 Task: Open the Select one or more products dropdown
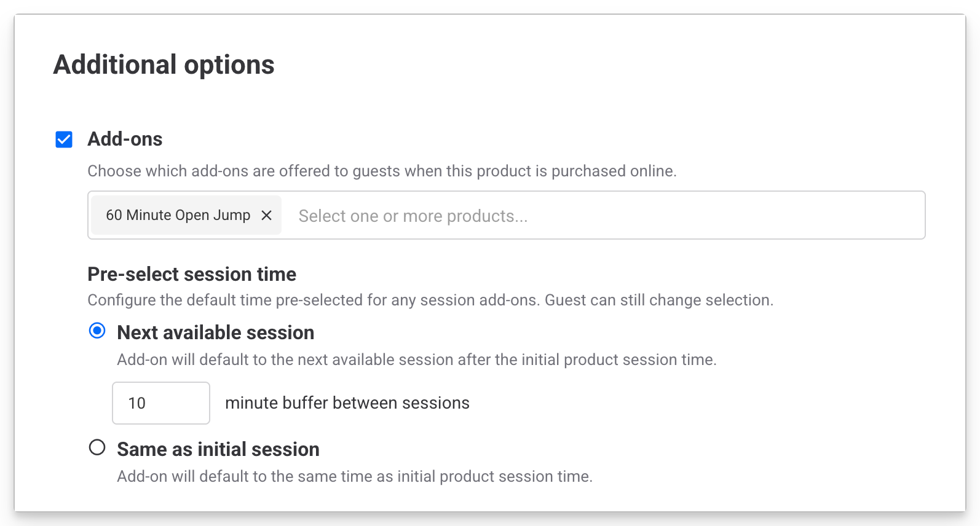(413, 216)
